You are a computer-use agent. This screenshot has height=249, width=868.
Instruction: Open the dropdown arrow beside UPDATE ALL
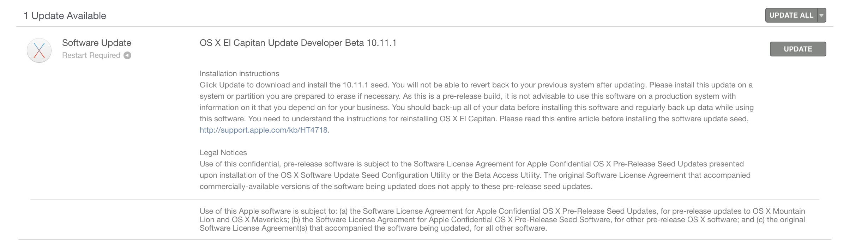click(821, 15)
